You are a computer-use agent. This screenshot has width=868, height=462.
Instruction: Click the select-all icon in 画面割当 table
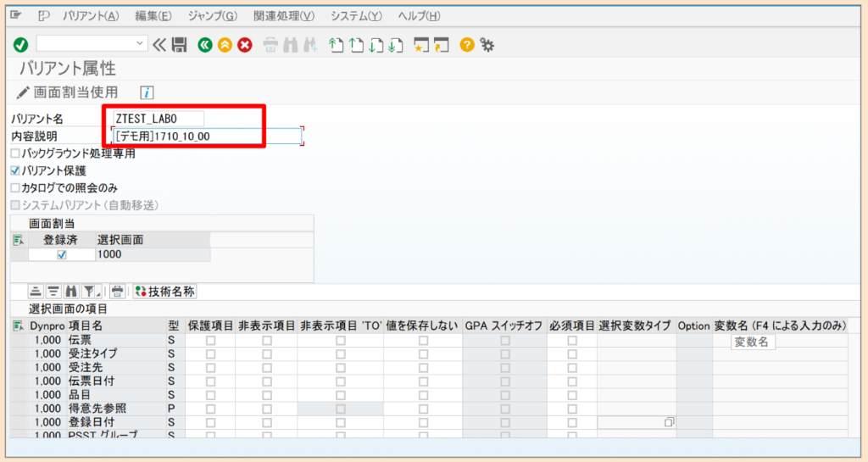pos(19,240)
